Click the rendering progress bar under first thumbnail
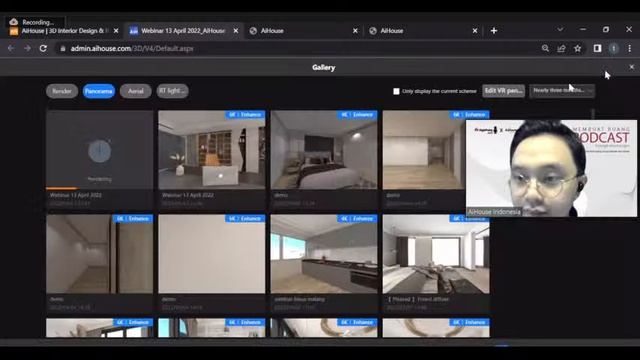The width and height of the screenshot is (640, 360). click(100, 188)
